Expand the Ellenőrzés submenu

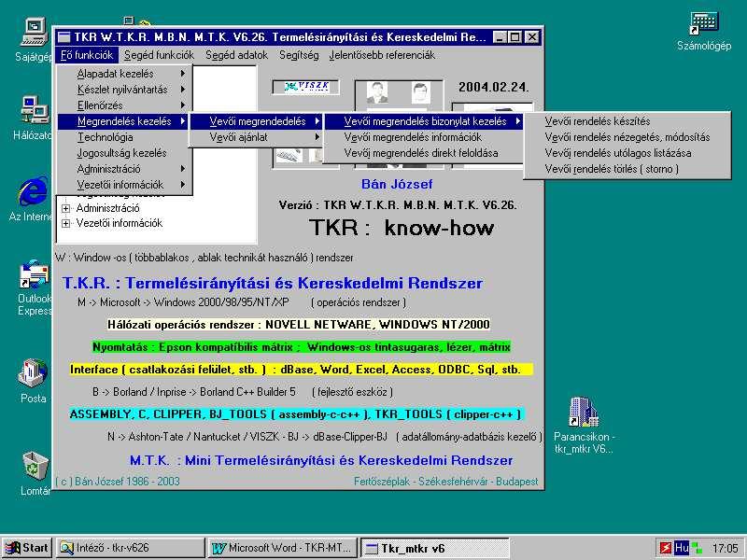tap(124, 105)
